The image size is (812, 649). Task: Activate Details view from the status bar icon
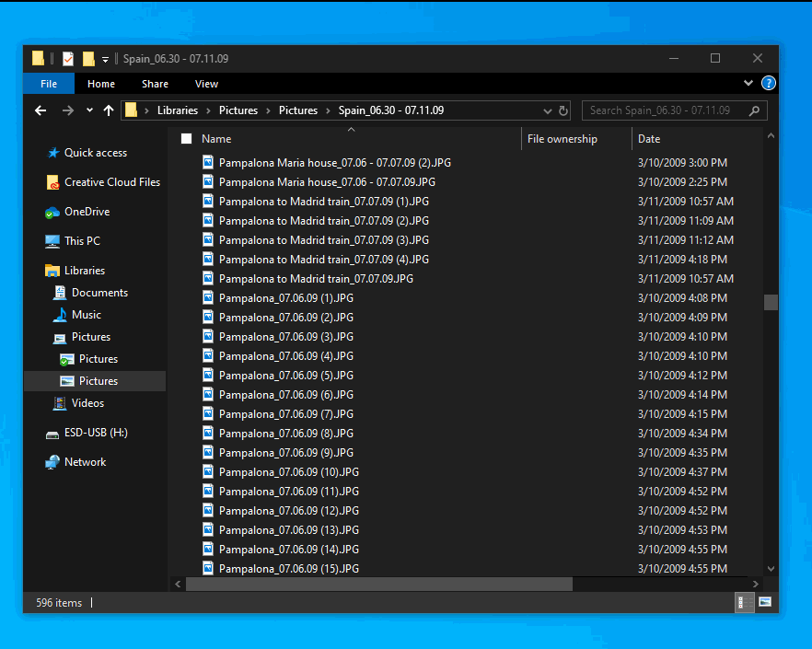click(x=743, y=602)
